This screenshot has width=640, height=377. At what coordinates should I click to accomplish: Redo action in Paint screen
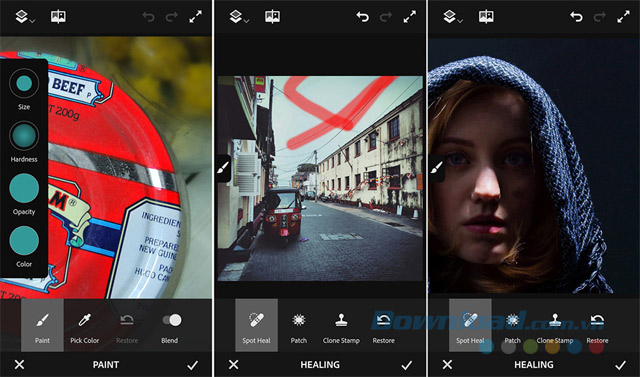coord(171,17)
